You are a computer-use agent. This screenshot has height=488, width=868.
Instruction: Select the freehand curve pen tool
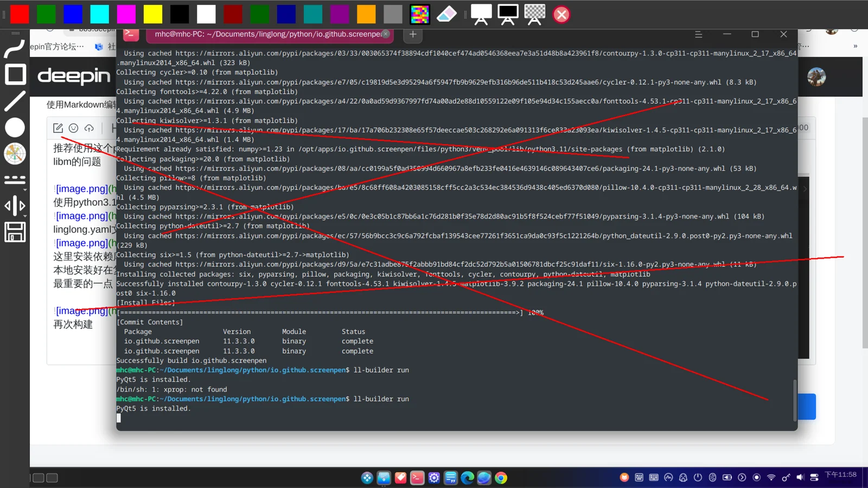[15, 49]
